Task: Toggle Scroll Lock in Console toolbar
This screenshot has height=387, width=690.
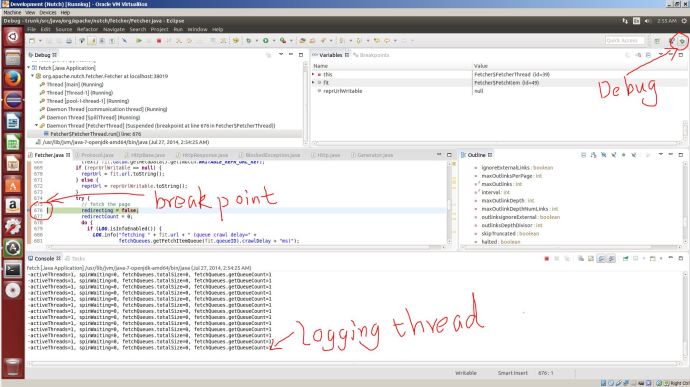Action: (591, 258)
